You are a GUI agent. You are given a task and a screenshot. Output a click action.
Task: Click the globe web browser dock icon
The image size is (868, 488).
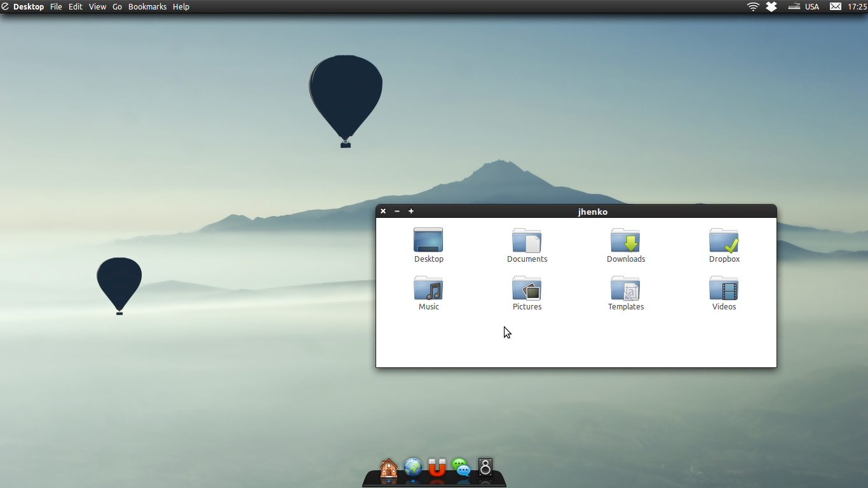tap(412, 468)
